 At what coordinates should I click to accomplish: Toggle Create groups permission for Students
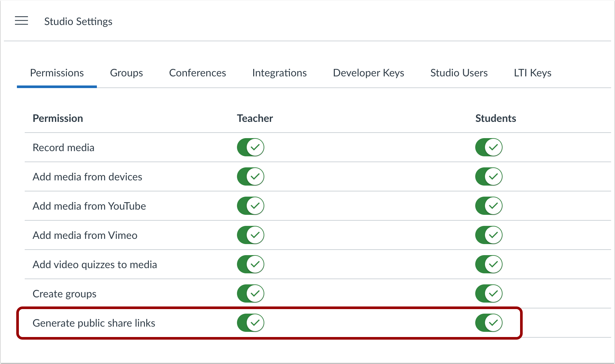point(489,293)
